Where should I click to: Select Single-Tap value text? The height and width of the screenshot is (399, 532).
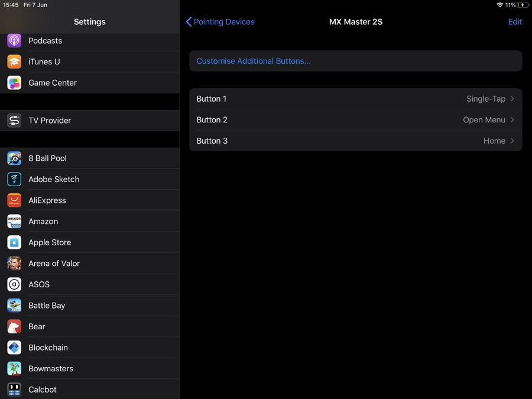pos(486,99)
